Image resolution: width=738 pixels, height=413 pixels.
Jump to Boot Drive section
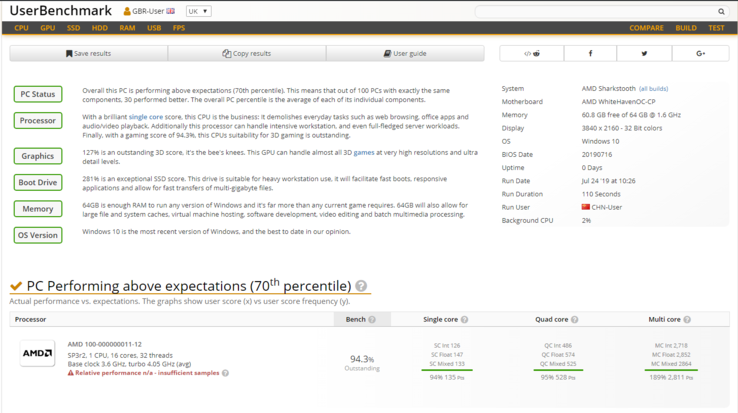38,182
